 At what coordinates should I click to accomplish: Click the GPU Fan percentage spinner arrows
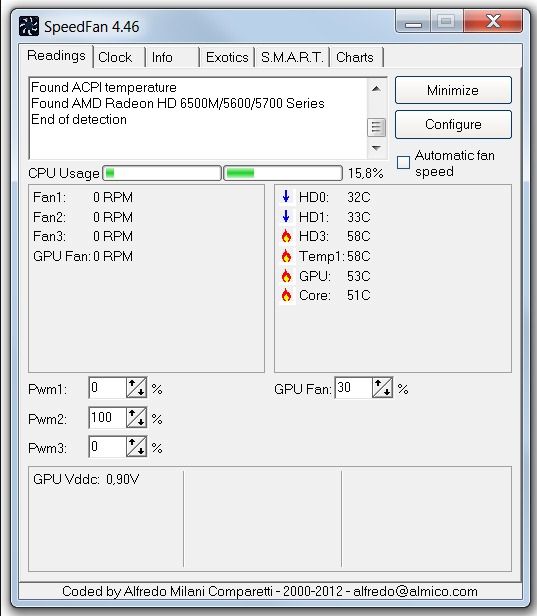(x=382, y=388)
